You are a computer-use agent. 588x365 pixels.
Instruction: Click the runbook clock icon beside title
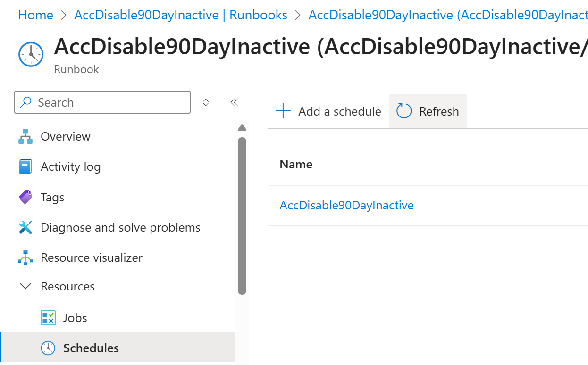pyautogui.click(x=31, y=54)
